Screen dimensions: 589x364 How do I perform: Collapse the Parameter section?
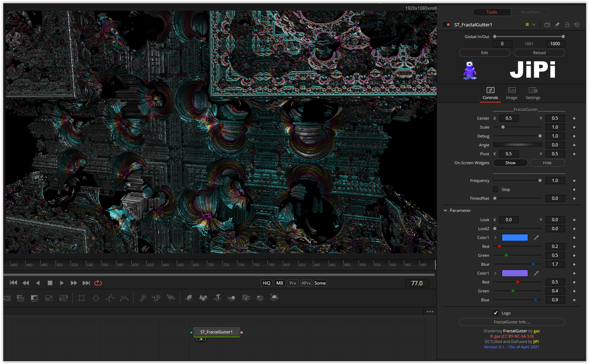(x=445, y=210)
